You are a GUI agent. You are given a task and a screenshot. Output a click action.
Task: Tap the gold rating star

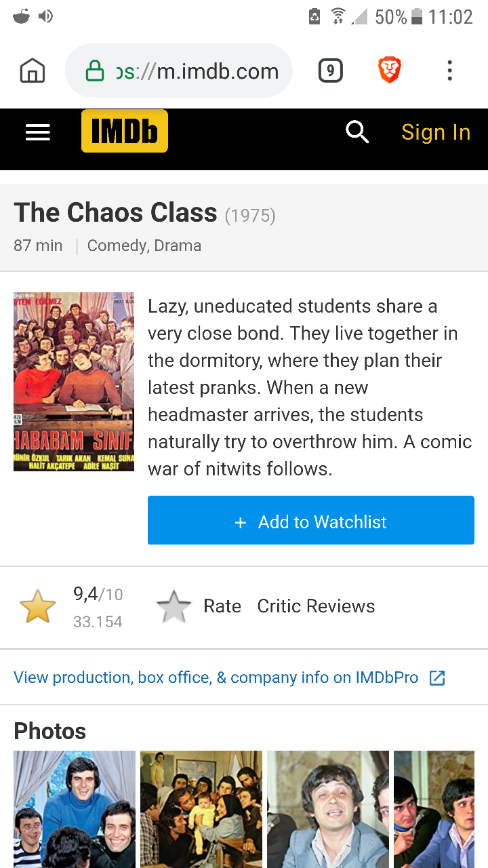click(38, 606)
